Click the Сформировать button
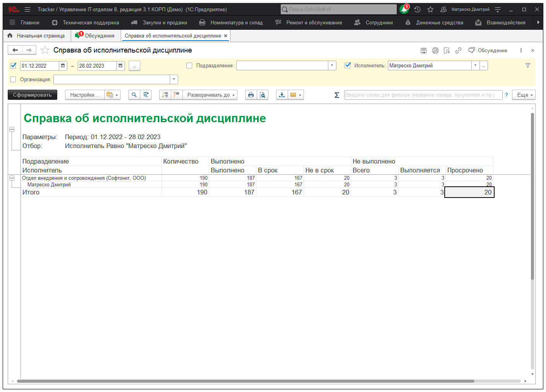This screenshot has width=546, height=392. click(32, 95)
